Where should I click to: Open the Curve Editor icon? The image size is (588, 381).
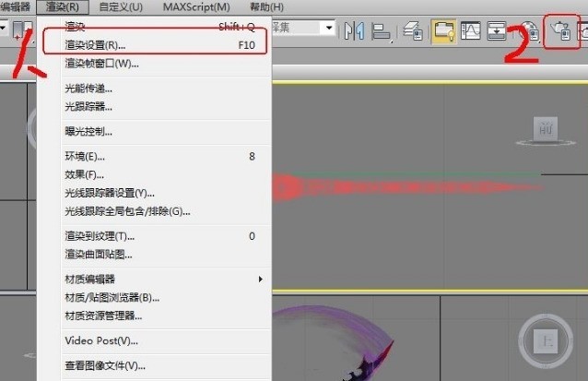pyautogui.click(x=471, y=30)
